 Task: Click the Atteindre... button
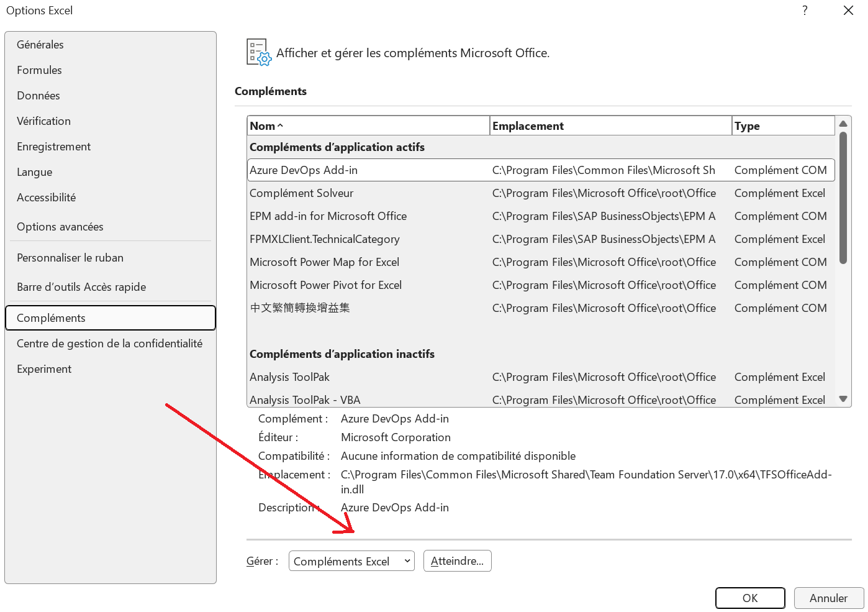click(457, 561)
